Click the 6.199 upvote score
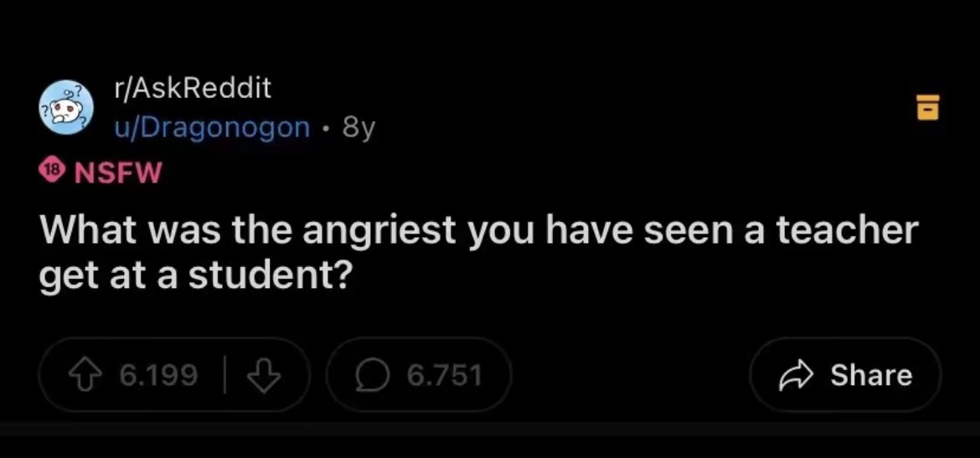The height and width of the screenshot is (458, 980). pyautogui.click(x=158, y=375)
